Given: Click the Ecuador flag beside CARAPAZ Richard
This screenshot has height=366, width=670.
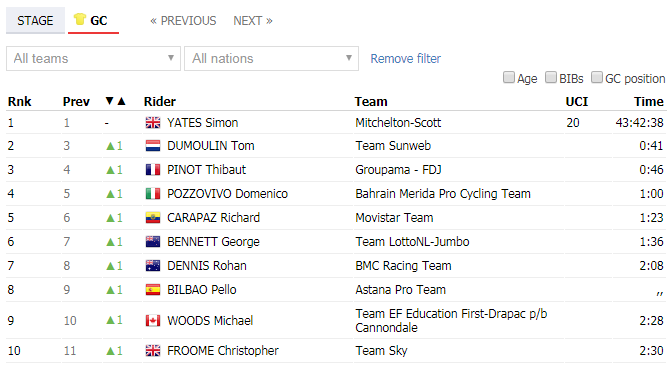Looking at the screenshot, I should tap(153, 218).
